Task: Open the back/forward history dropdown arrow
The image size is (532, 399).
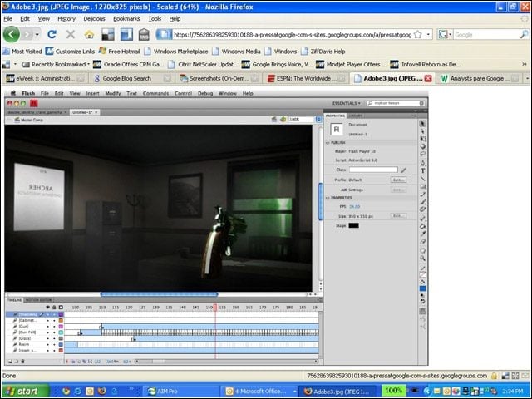Action: [37, 34]
